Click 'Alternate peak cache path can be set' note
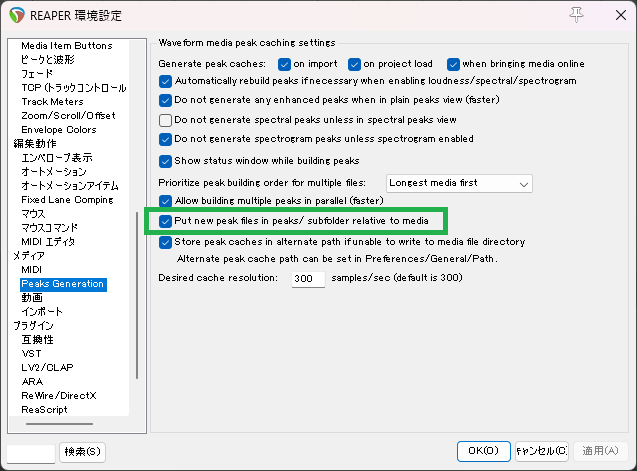The height and width of the screenshot is (471, 637). tap(337, 259)
